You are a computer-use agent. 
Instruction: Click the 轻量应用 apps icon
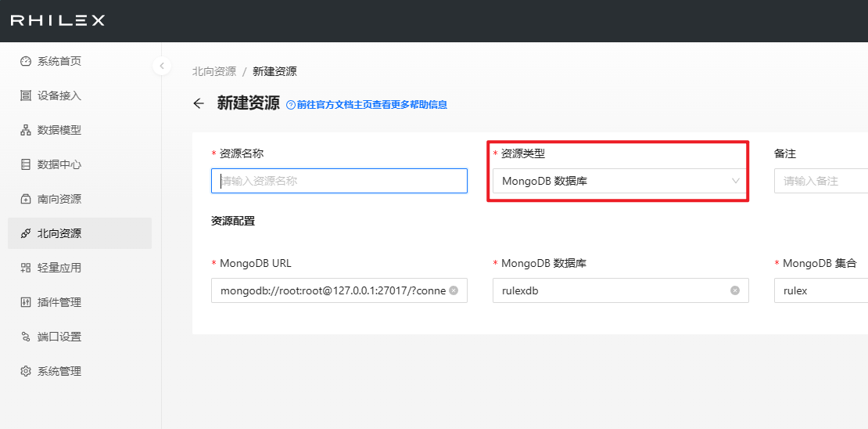click(x=26, y=268)
